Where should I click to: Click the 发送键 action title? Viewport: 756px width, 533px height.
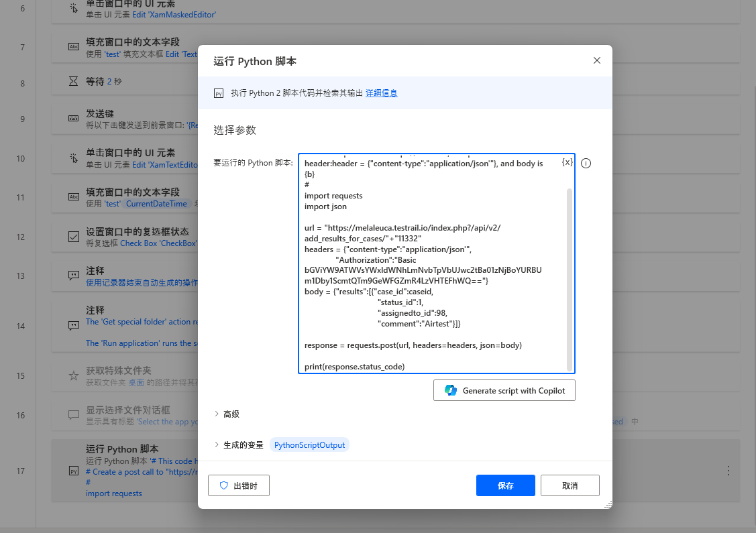point(100,114)
